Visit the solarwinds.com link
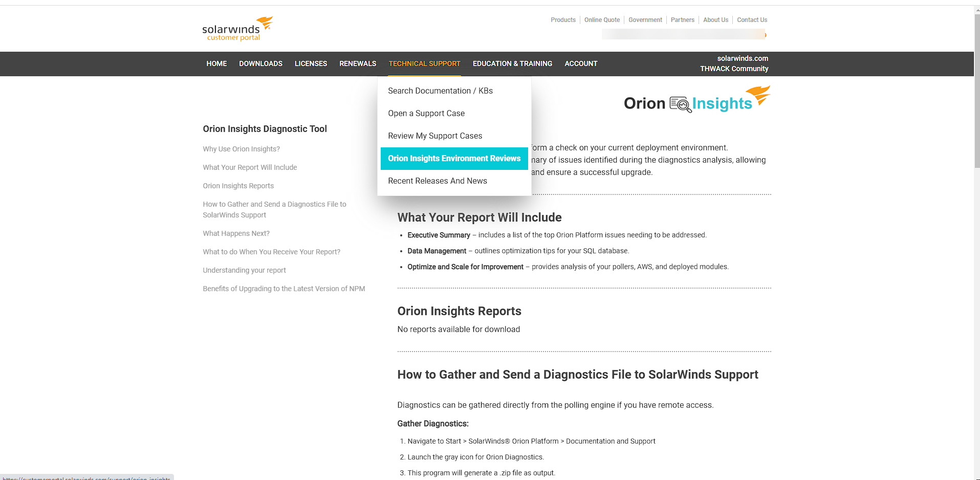Screen dimensions: 980x480 pyautogui.click(x=743, y=58)
